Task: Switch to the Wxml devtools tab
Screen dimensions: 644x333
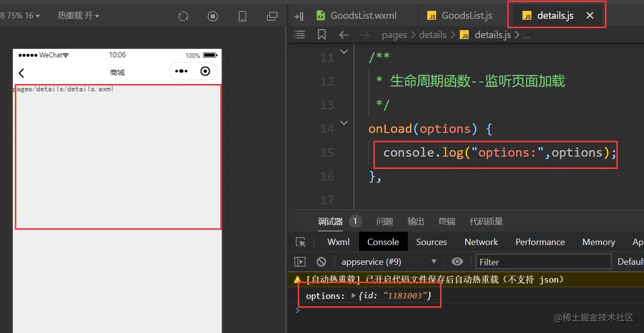Action: [x=338, y=242]
